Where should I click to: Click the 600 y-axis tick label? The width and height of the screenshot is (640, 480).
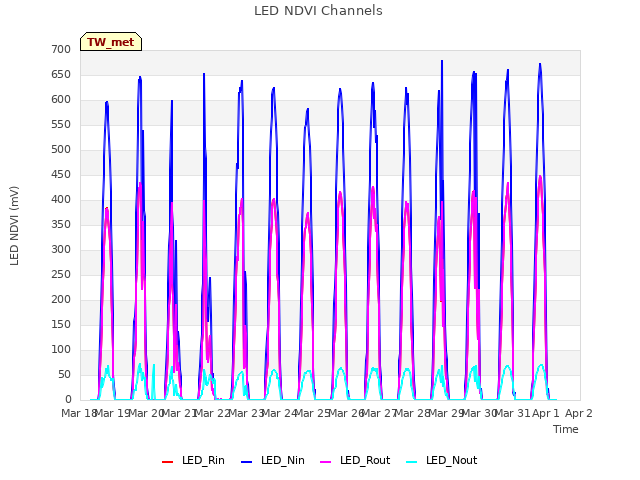[61, 100]
